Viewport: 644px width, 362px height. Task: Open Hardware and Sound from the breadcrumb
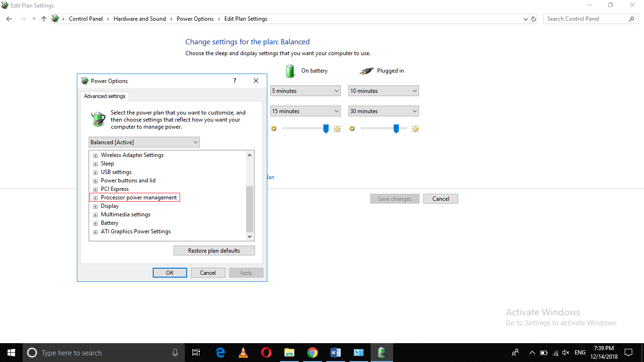(x=140, y=19)
